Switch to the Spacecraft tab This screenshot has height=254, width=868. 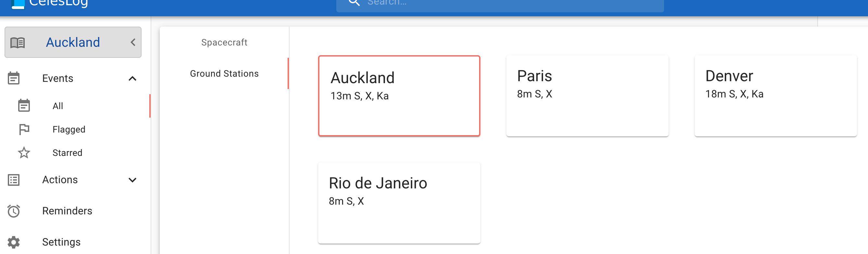coord(224,43)
